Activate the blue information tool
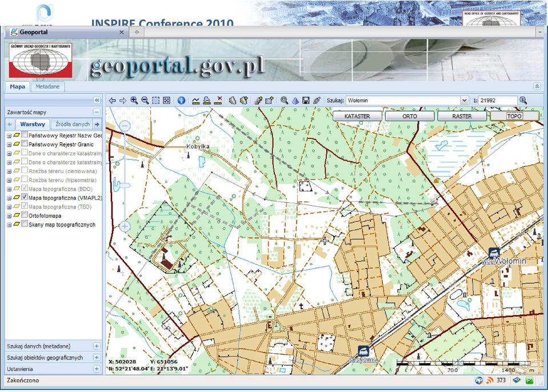The width and height of the screenshot is (548, 392). pyautogui.click(x=181, y=100)
